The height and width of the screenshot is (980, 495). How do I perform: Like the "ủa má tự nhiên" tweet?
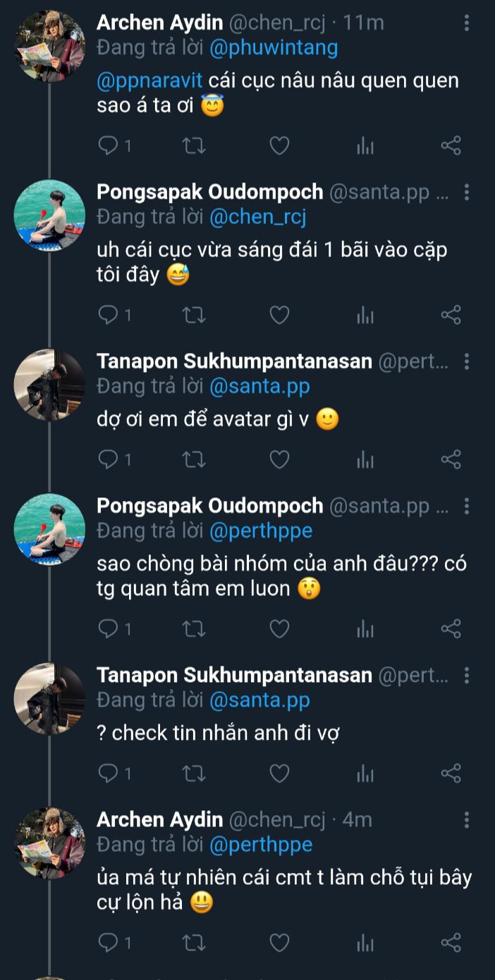(280, 943)
